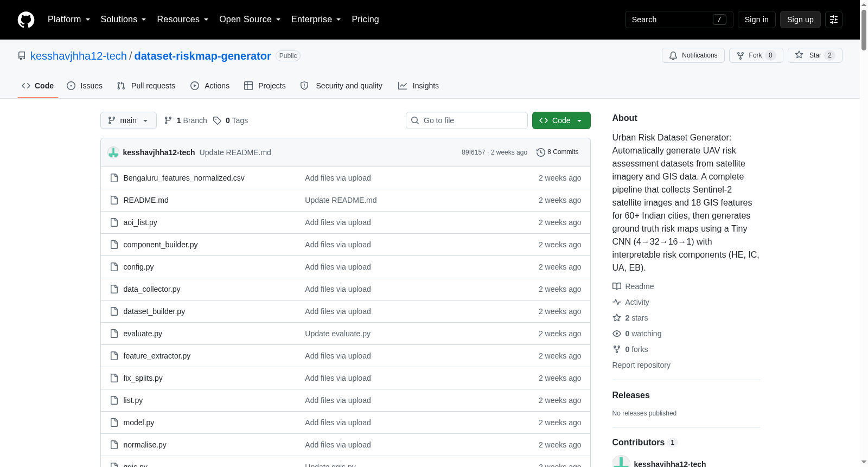Open the Report repository link
868x467 pixels.
(x=641, y=365)
